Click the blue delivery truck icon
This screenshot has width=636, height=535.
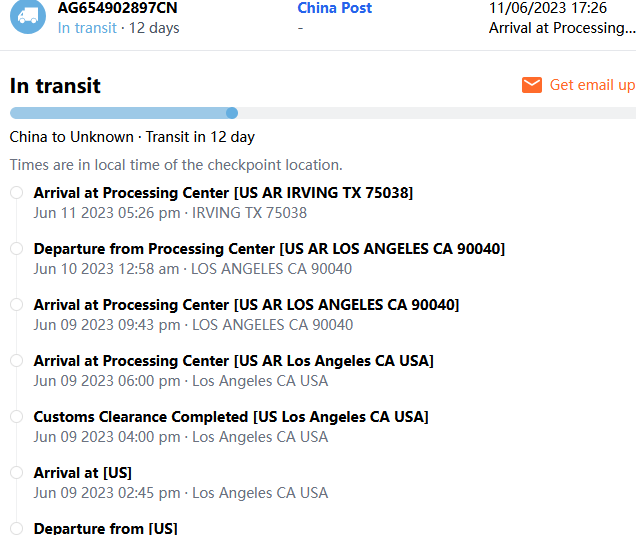(x=28, y=15)
